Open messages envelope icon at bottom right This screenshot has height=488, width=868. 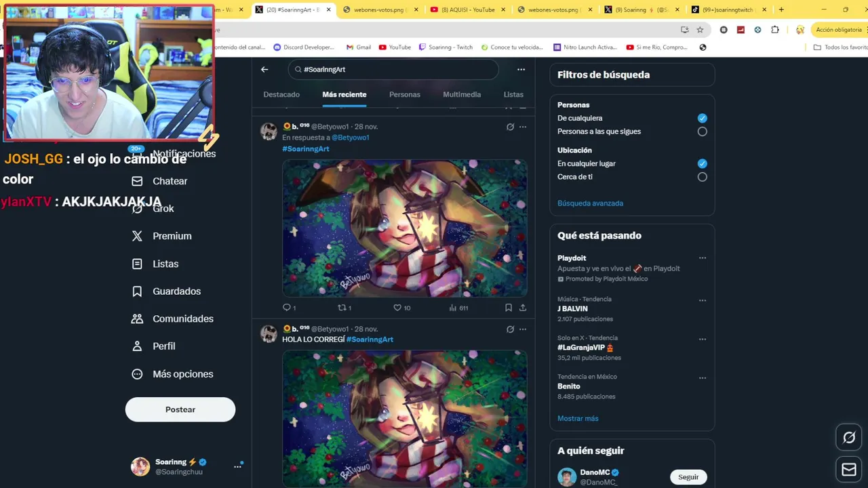point(849,469)
